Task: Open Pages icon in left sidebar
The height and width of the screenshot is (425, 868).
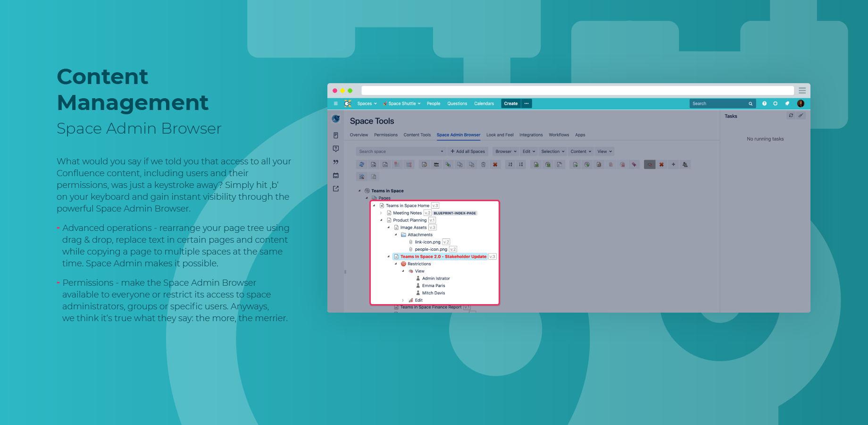Action: 336,135
